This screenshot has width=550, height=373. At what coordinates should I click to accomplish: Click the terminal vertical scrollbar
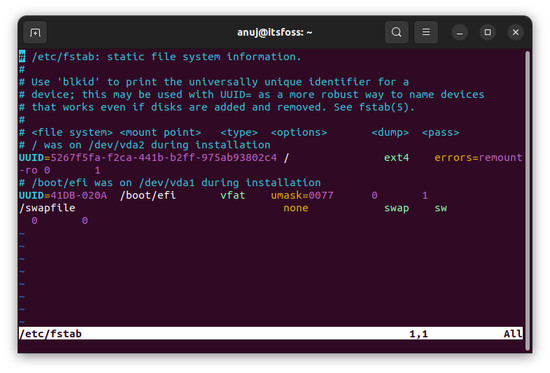pos(527,200)
